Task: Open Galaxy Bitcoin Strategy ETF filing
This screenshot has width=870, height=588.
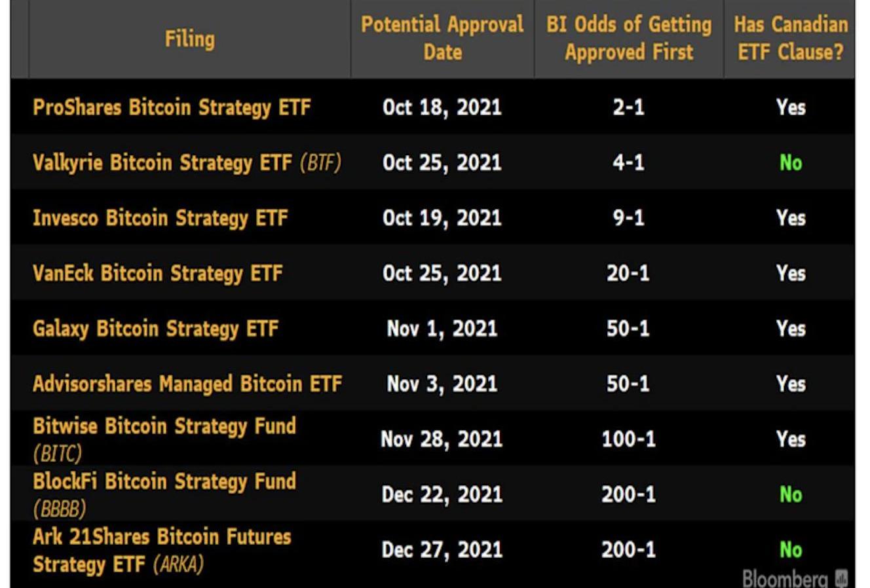Action: [x=156, y=328]
